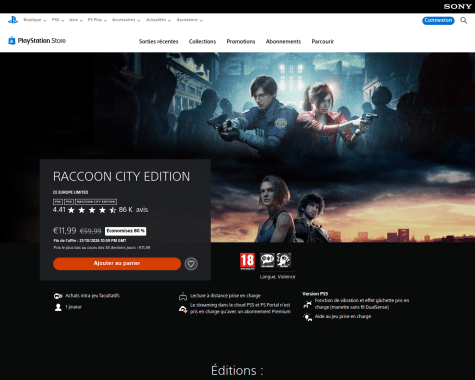This screenshot has height=380, width=475.
Task: Click the rating stars row
Action: (x=92, y=210)
